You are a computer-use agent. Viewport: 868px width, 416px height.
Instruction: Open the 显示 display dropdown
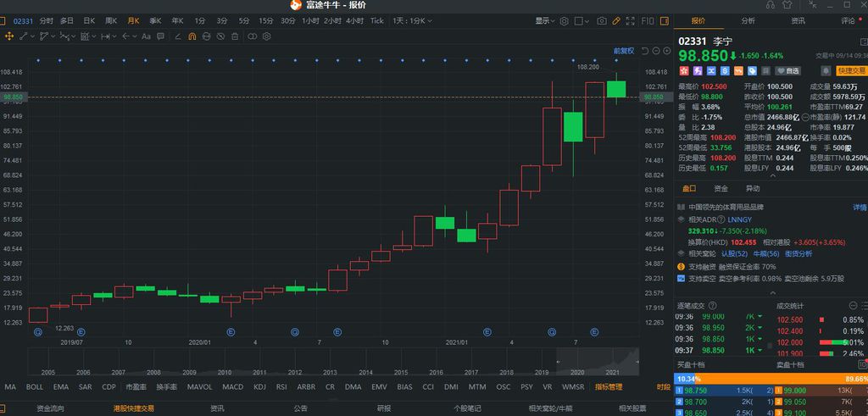tap(545, 21)
